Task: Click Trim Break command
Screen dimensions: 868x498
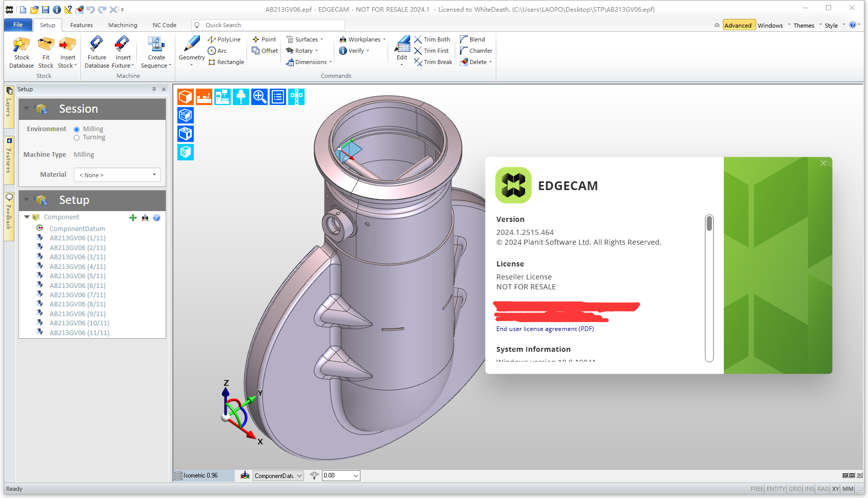Action: (433, 62)
